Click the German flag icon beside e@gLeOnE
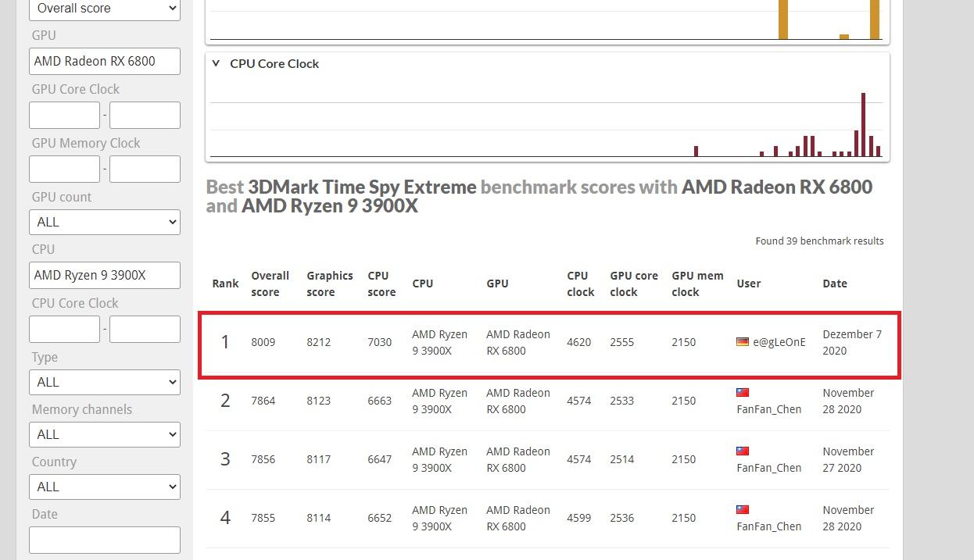 point(743,341)
